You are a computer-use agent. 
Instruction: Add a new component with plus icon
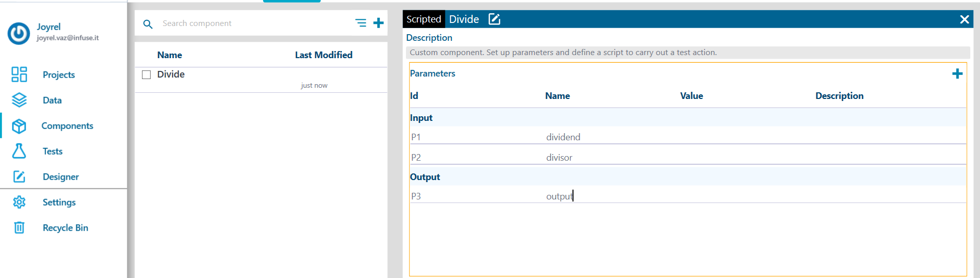coord(378,23)
